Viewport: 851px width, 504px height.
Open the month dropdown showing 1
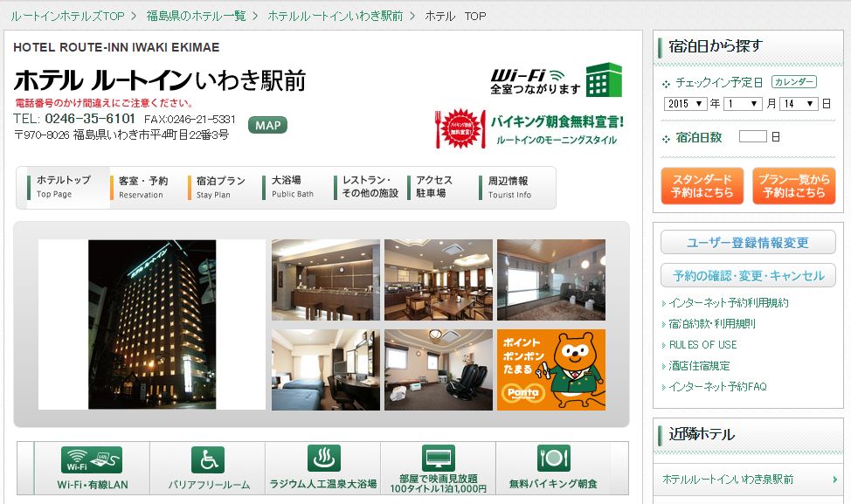click(x=743, y=104)
